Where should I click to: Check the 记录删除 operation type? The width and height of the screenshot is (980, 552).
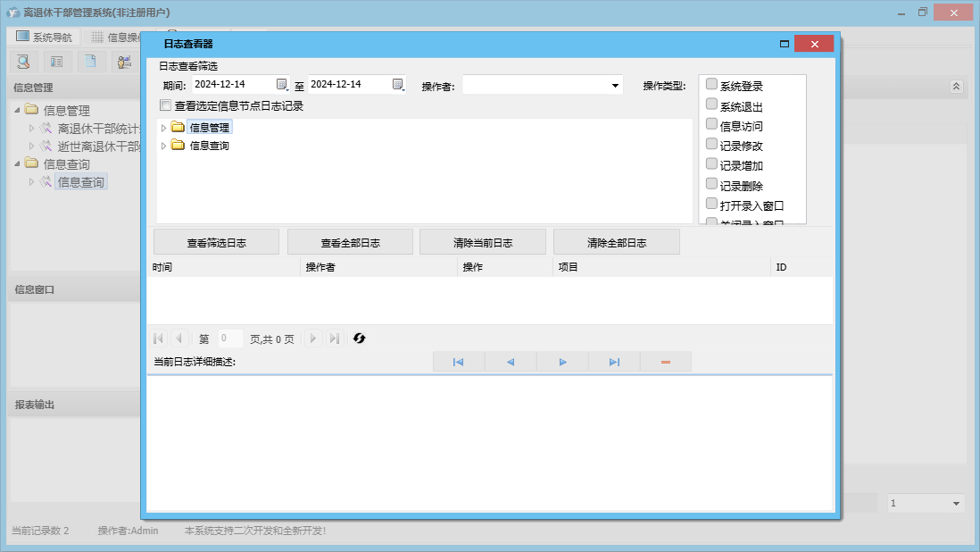coord(711,184)
